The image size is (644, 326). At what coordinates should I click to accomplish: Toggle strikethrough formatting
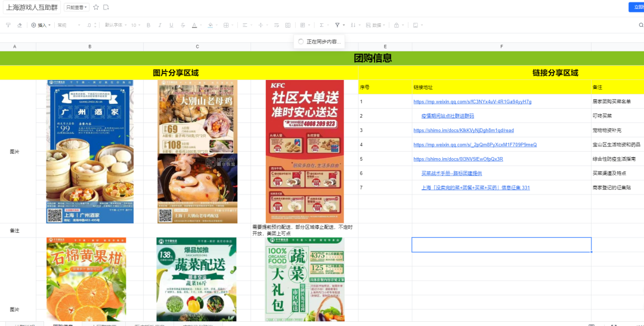(x=183, y=25)
